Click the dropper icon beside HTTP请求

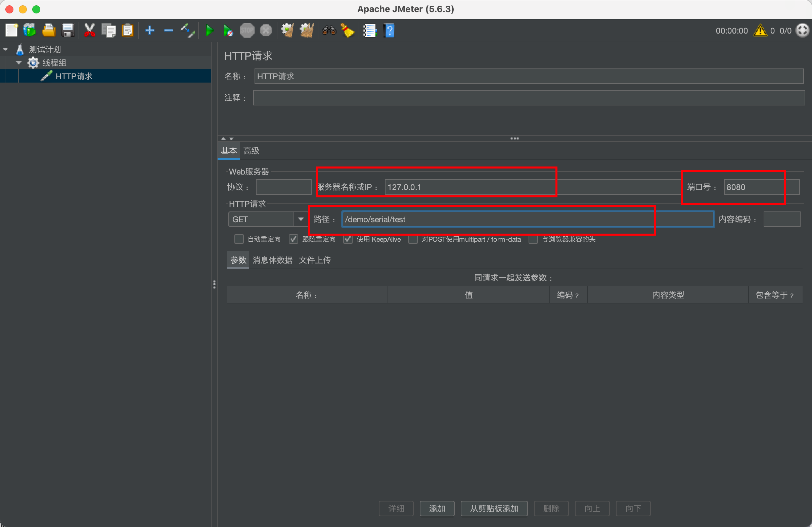pyautogui.click(x=47, y=76)
